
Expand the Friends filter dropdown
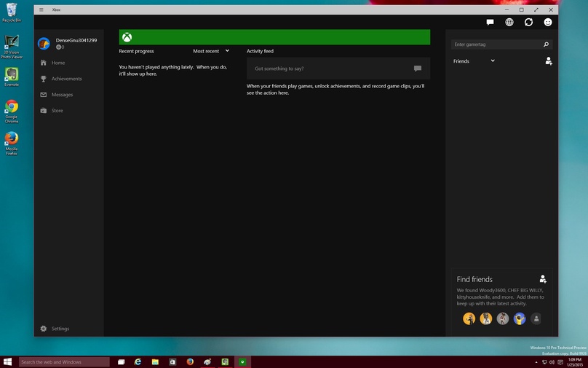coord(474,60)
